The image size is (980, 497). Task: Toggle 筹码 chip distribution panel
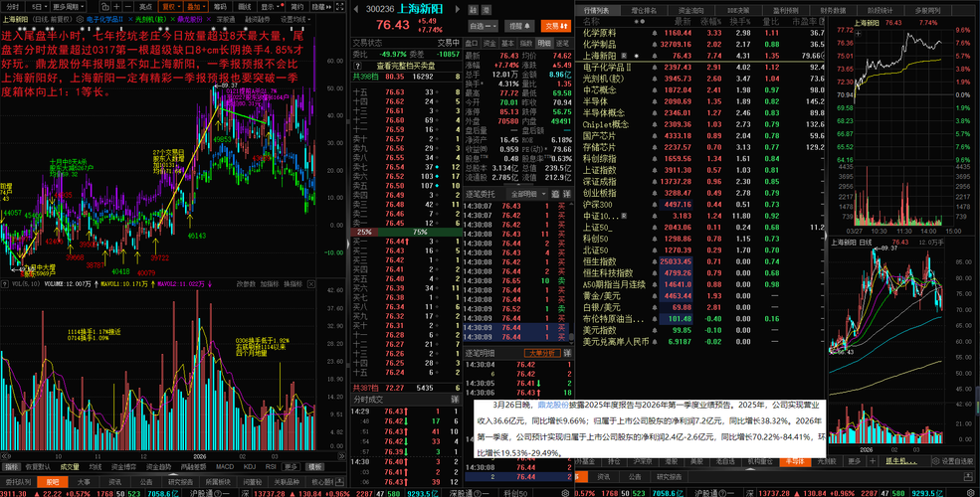220,7
